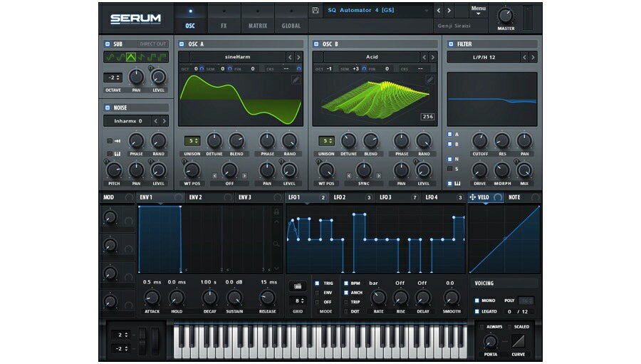
Task: Switch to the OSC tab
Action: [x=190, y=18]
